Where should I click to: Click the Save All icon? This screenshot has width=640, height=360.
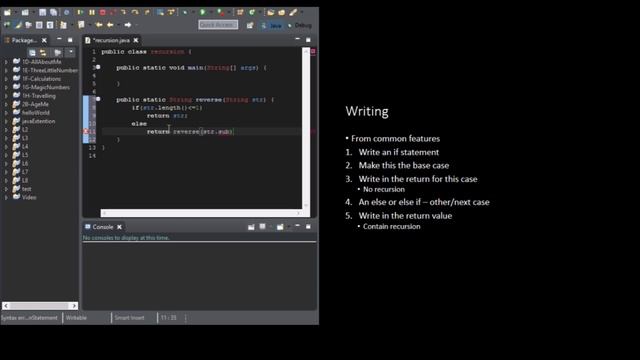coord(53,12)
